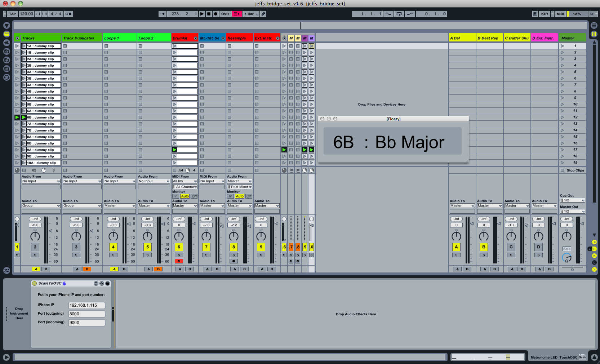Select the Master track header
Screen dimensions: 600x364
pos(572,38)
